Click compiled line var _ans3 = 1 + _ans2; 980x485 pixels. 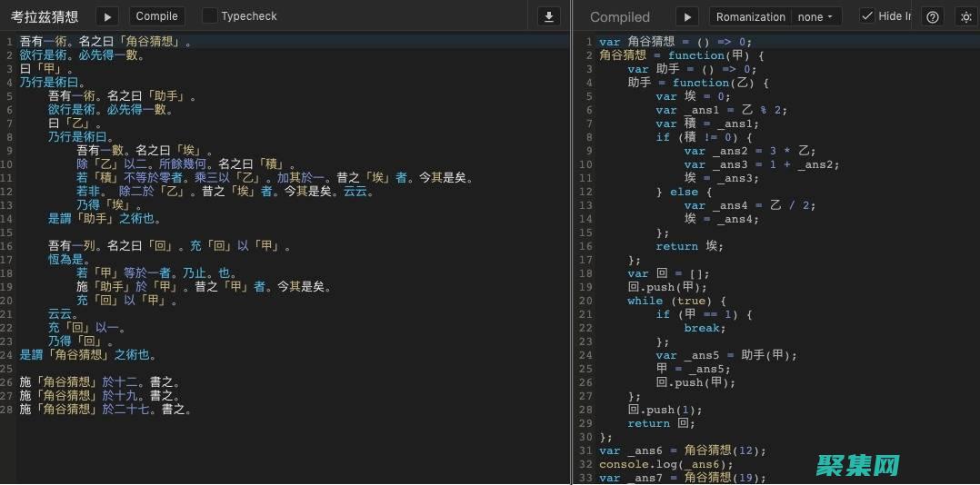762,164
